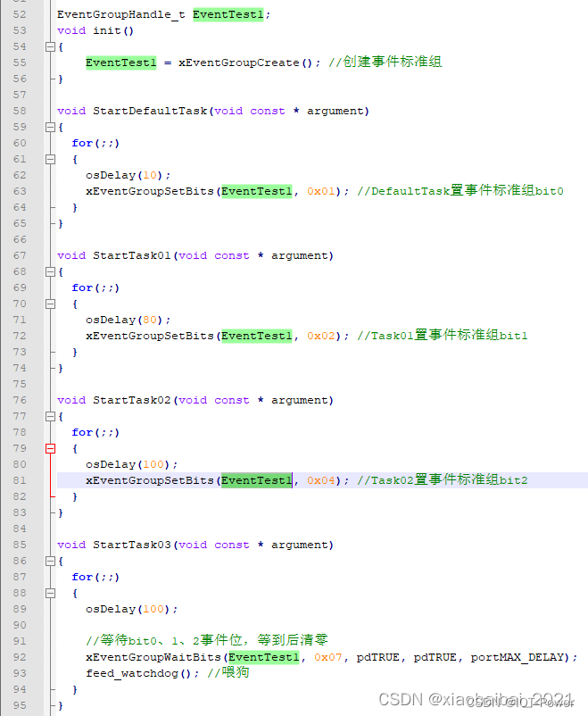Click EventGroupHandle_t type name on line 52
Viewport: 588px width, 716px height.
coord(121,14)
